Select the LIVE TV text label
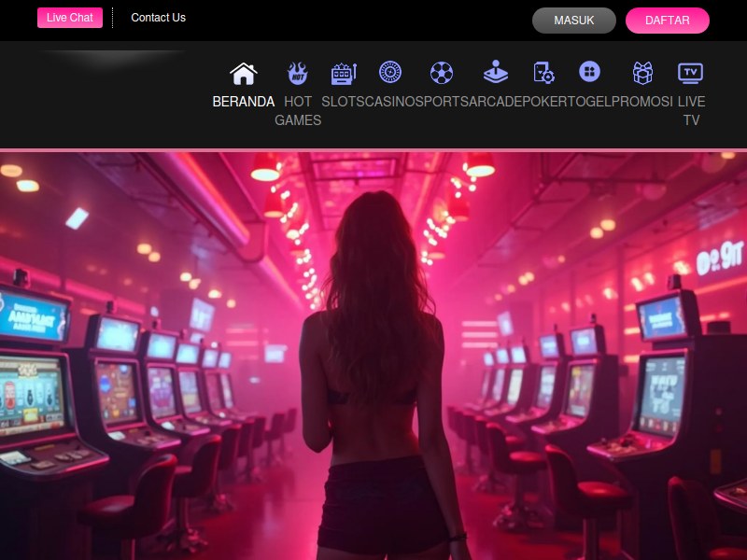This screenshot has width=747, height=560. [691, 111]
